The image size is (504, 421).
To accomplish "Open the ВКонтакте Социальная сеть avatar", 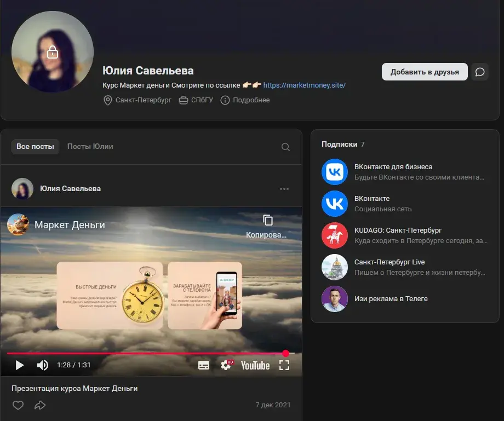I will (335, 204).
